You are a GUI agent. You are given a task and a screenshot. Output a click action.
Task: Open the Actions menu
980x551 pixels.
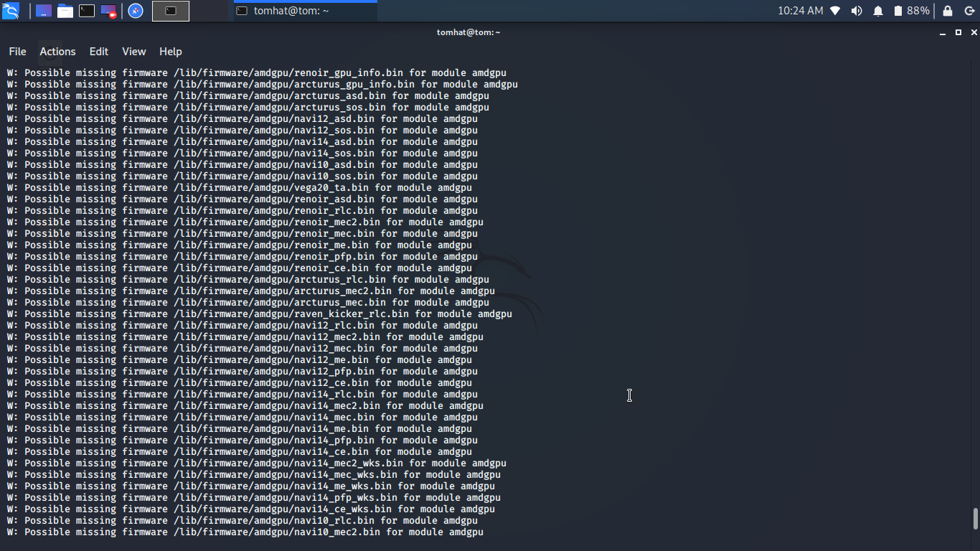tap(57, 52)
